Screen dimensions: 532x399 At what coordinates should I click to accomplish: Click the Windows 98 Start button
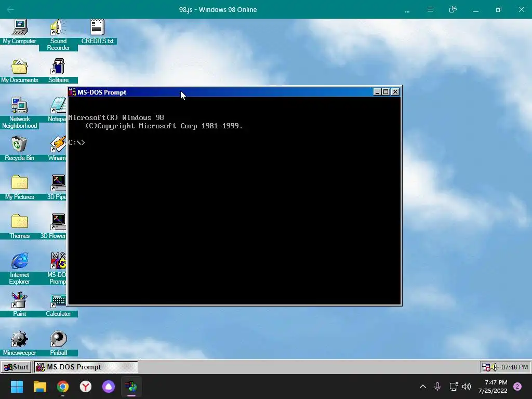(x=16, y=367)
